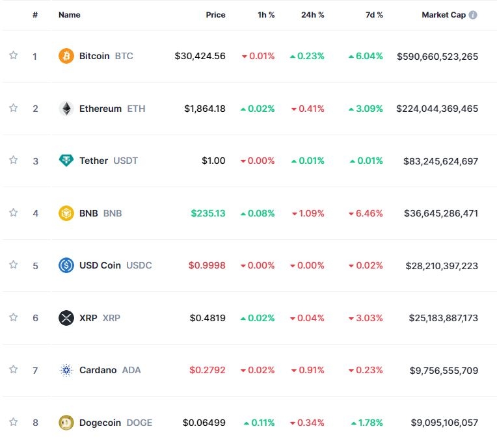497x448 pixels.
Task: Click the Bitcoin logo icon
Action: coord(66,56)
